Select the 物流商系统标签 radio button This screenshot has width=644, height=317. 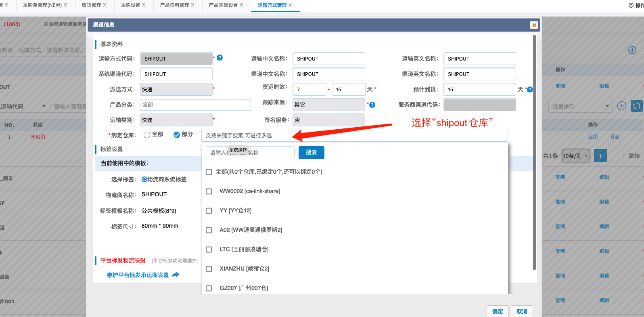(x=144, y=179)
